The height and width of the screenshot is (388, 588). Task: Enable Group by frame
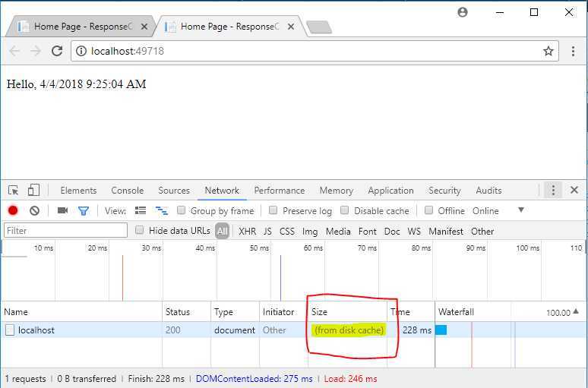pyautogui.click(x=181, y=210)
